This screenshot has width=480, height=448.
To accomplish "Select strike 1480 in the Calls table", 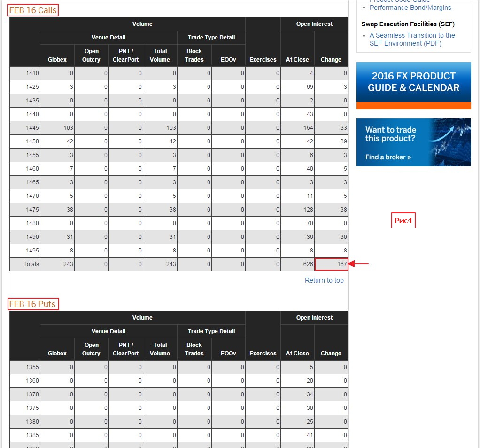I will [x=32, y=223].
